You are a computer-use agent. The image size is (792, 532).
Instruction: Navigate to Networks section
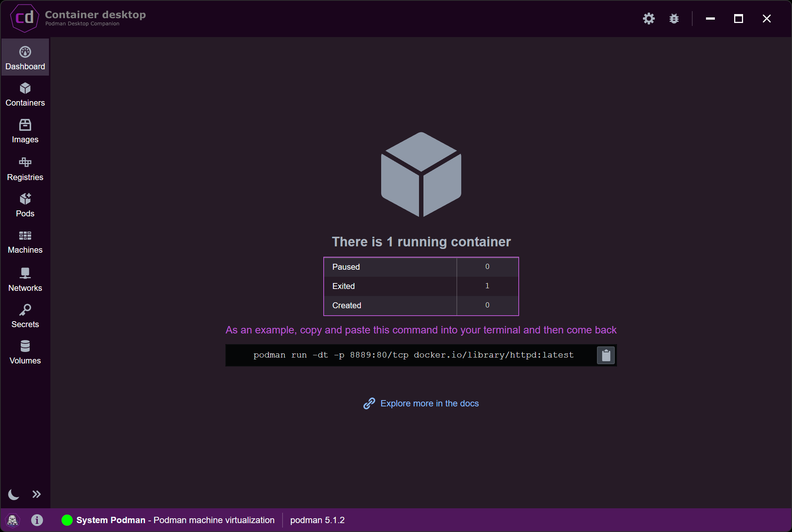[x=25, y=279]
